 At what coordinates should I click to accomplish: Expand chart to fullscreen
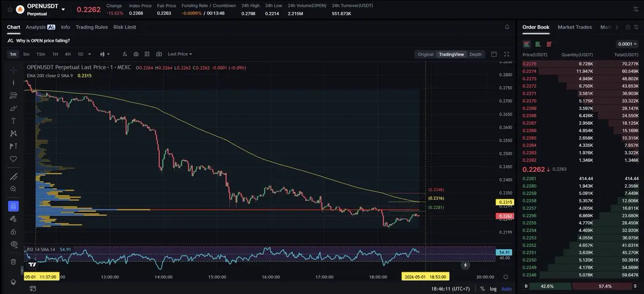pos(507,54)
